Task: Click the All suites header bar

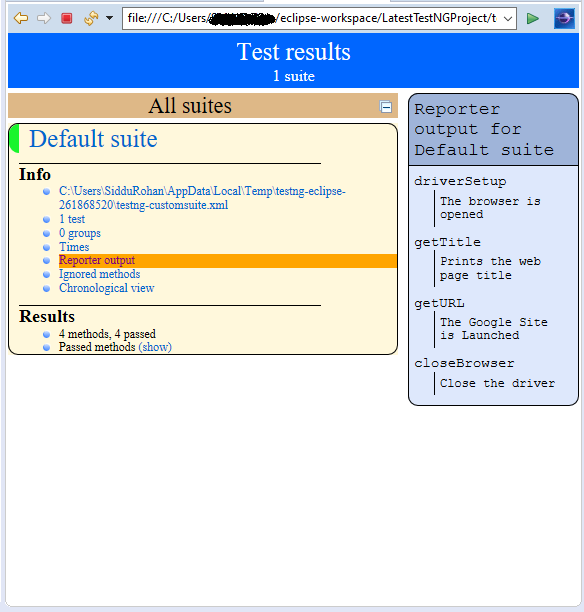Action: point(203,105)
